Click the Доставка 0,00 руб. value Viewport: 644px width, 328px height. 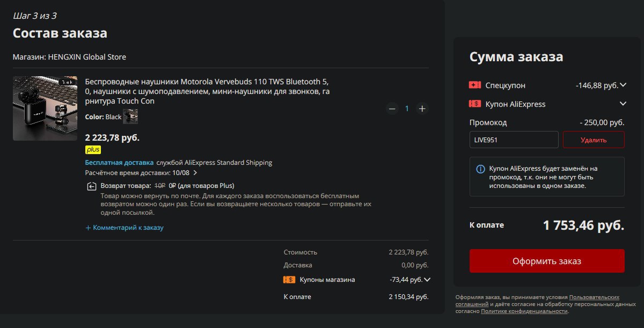point(415,265)
